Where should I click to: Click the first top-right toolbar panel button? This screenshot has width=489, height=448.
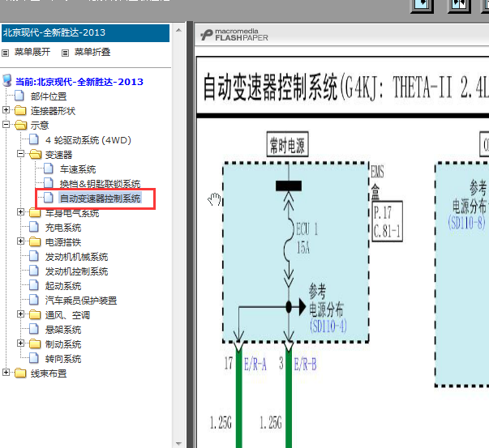(x=422, y=6)
